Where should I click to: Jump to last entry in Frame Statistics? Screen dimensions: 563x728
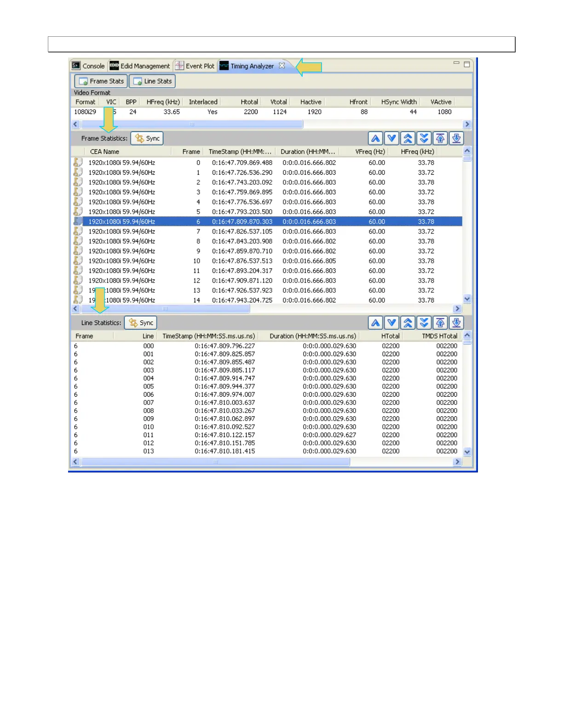(x=456, y=138)
